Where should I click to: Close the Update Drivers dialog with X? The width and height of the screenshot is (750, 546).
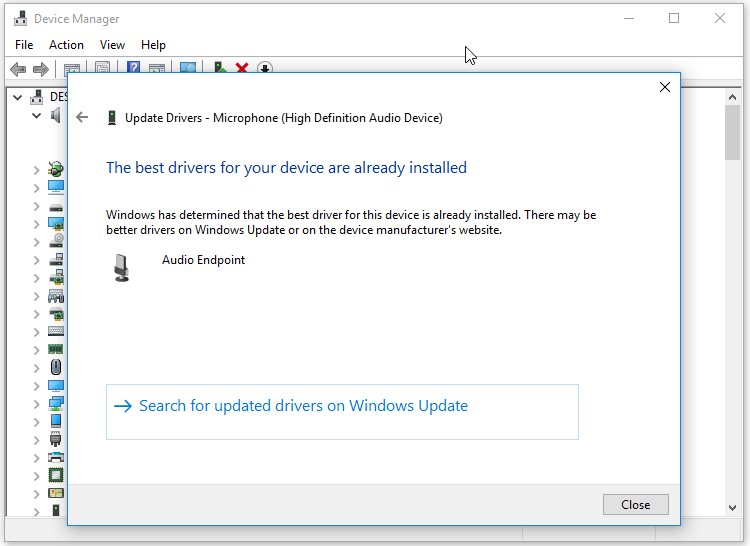coord(665,87)
